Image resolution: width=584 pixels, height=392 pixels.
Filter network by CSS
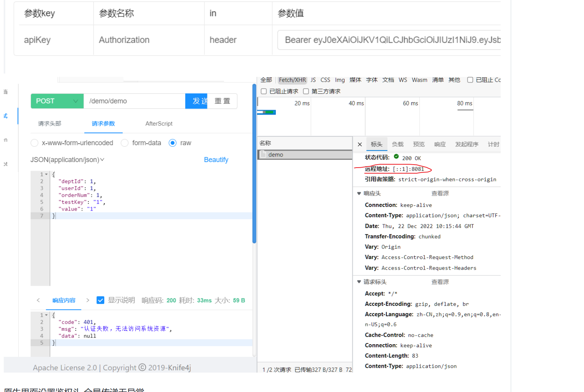(325, 80)
